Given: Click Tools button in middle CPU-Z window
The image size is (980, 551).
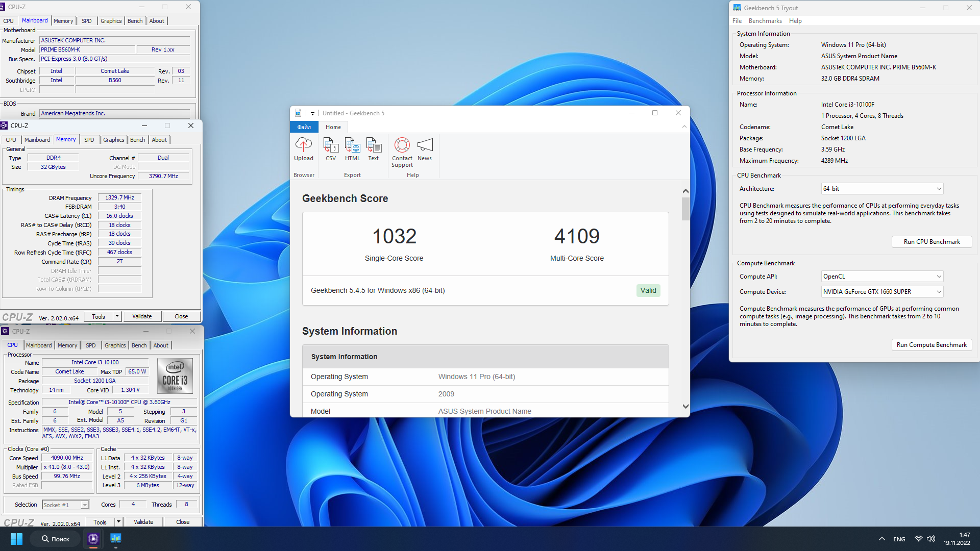Looking at the screenshot, I should (x=99, y=316).
